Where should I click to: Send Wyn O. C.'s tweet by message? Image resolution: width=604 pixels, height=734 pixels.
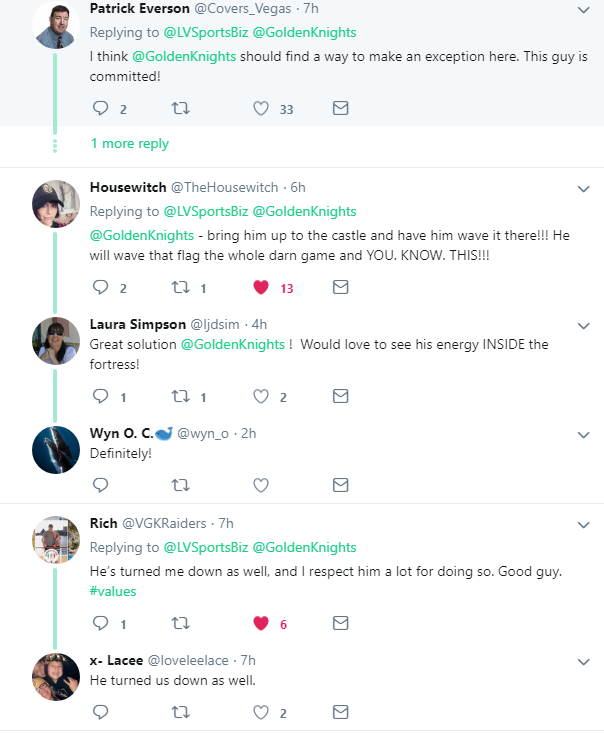[x=340, y=485]
